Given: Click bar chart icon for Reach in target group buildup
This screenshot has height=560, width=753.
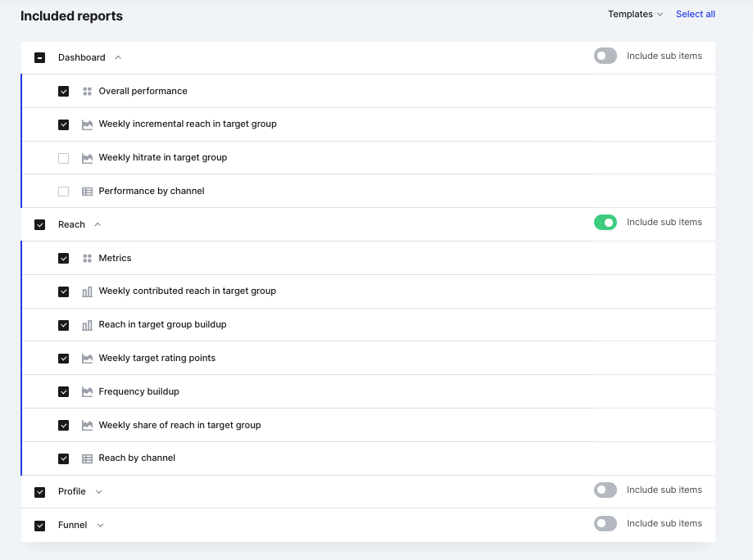Looking at the screenshot, I should tap(87, 325).
